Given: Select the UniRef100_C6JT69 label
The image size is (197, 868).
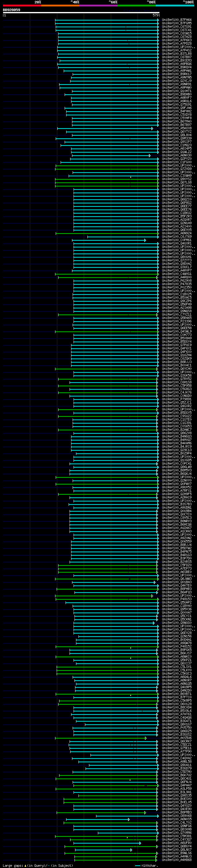Looking at the screenshot, I should click(177, 236).
